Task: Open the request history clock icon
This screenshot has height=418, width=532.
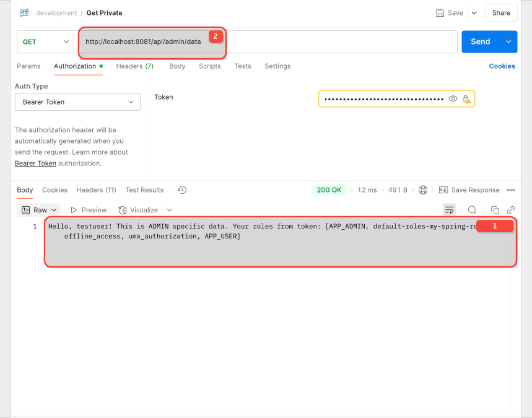Action: coord(181,189)
